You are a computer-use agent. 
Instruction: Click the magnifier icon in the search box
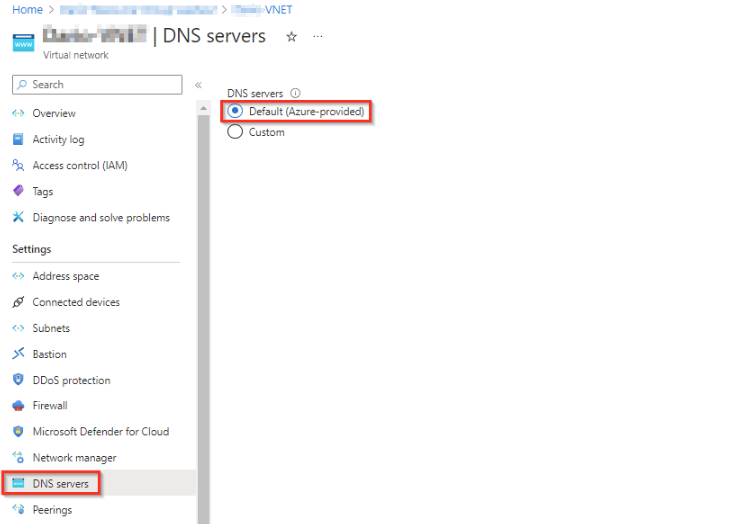[22, 85]
